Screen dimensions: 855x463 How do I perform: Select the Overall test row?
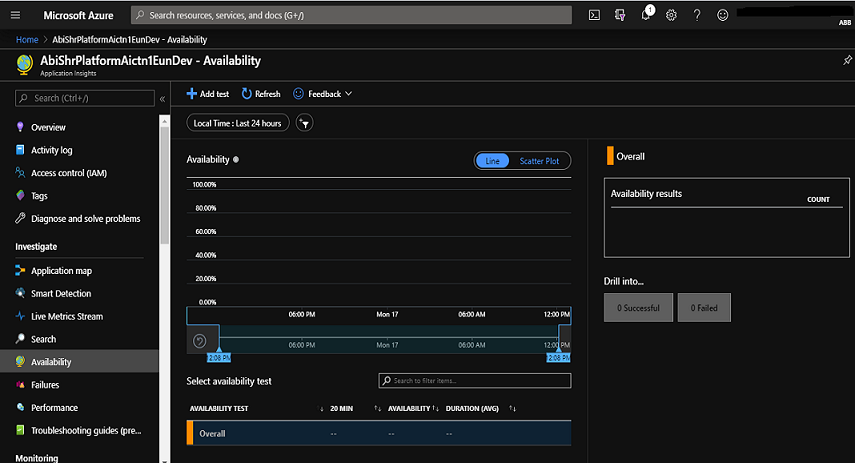click(x=379, y=434)
